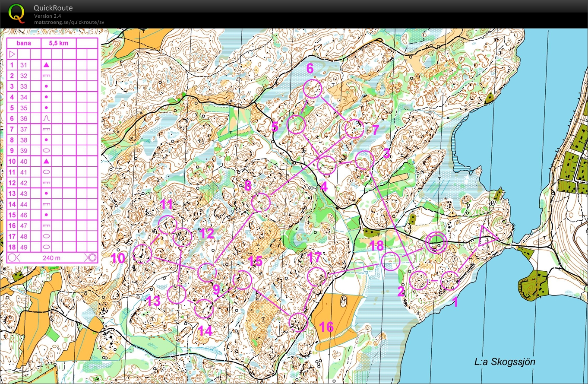
Task: Click the oval symbol in table row 17
Action: [x=46, y=236]
